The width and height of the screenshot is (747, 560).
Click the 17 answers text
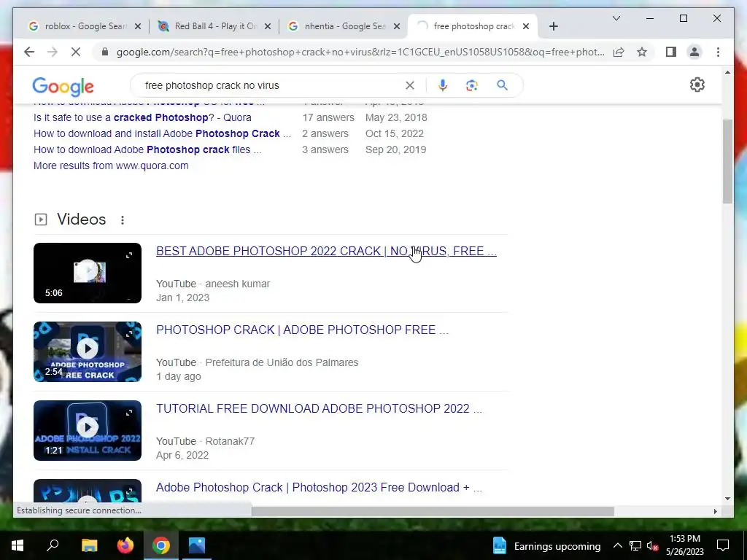coord(328,117)
